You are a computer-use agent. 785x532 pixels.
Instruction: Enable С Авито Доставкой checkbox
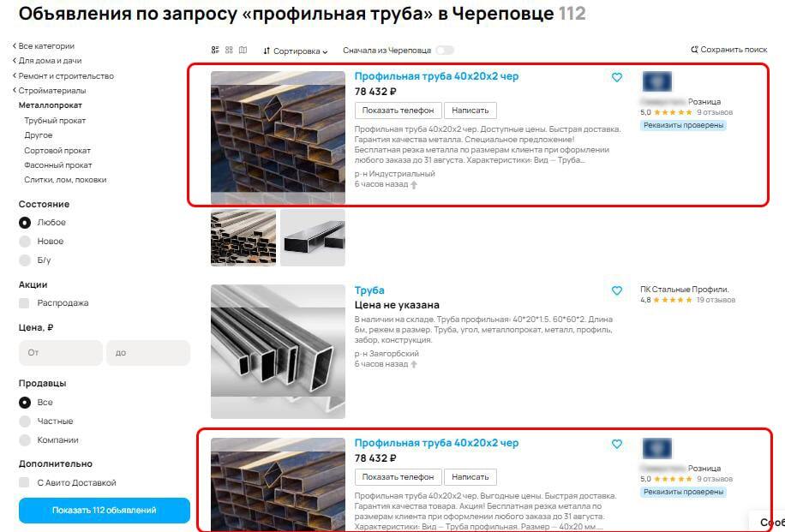pos(24,482)
